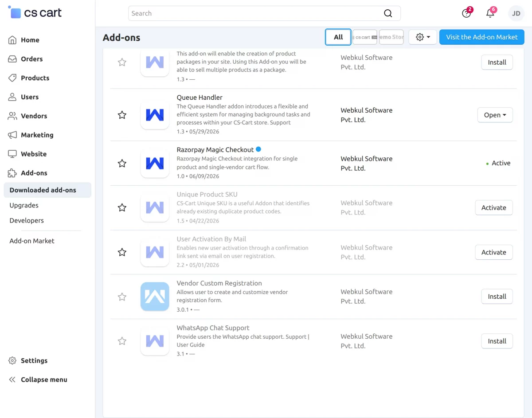Click version text '1.0 • 06/09/2026'
Viewport: 532px width, 418px height.
[x=198, y=176]
